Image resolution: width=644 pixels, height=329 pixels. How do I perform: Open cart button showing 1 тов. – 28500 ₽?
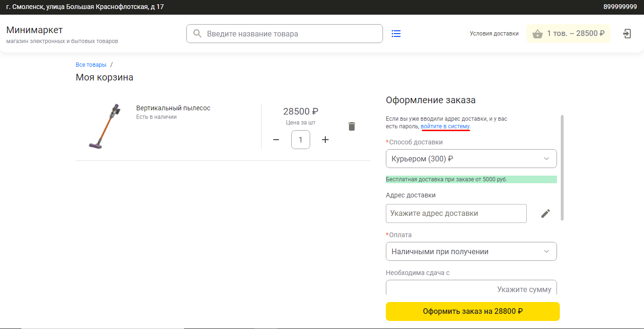tap(568, 34)
